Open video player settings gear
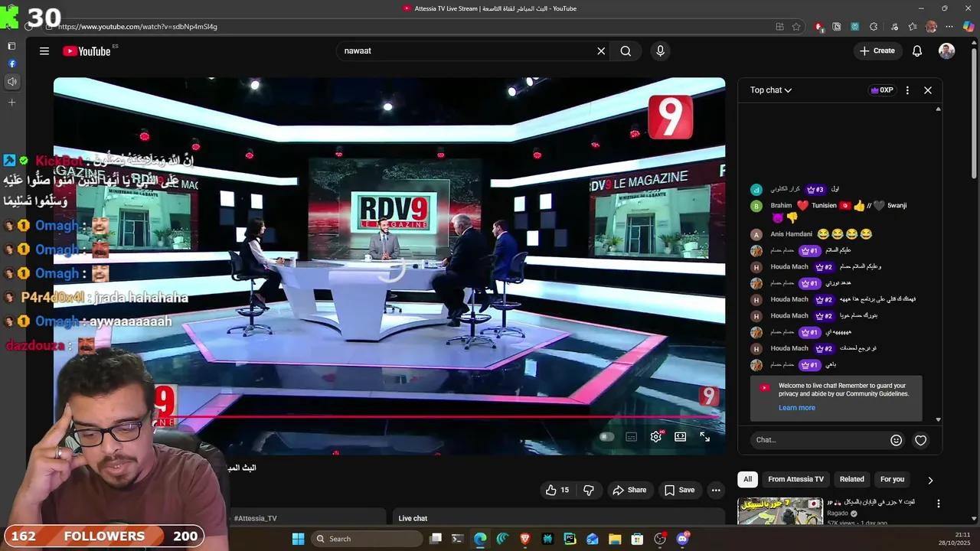 (656, 437)
